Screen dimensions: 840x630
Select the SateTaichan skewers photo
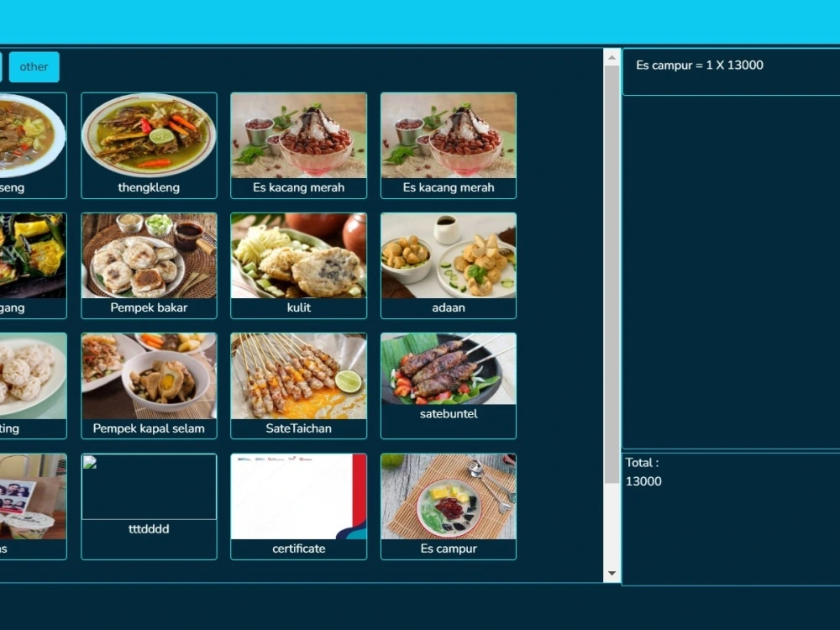(298, 376)
